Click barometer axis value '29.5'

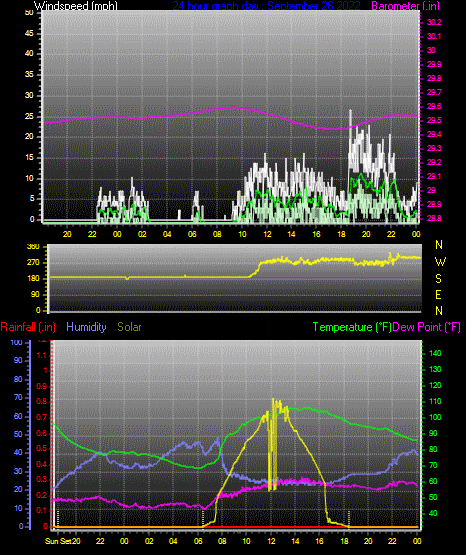click(x=434, y=120)
